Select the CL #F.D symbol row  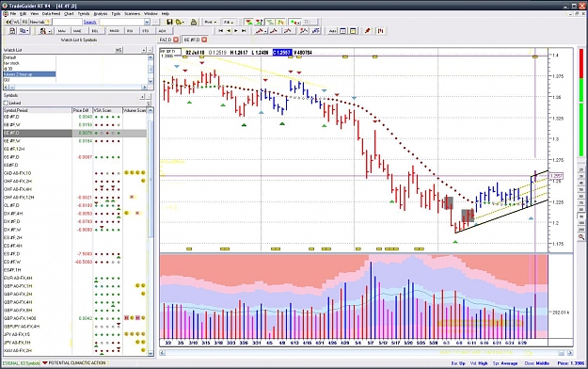pyautogui.click(x=75, y=205)
